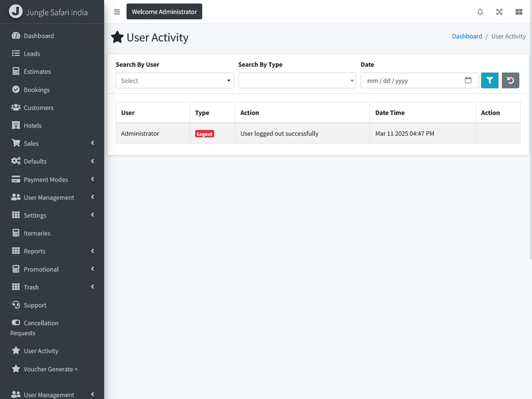532x399 pixels.
Task: Open the notifications bell
Action: (480, 12)
